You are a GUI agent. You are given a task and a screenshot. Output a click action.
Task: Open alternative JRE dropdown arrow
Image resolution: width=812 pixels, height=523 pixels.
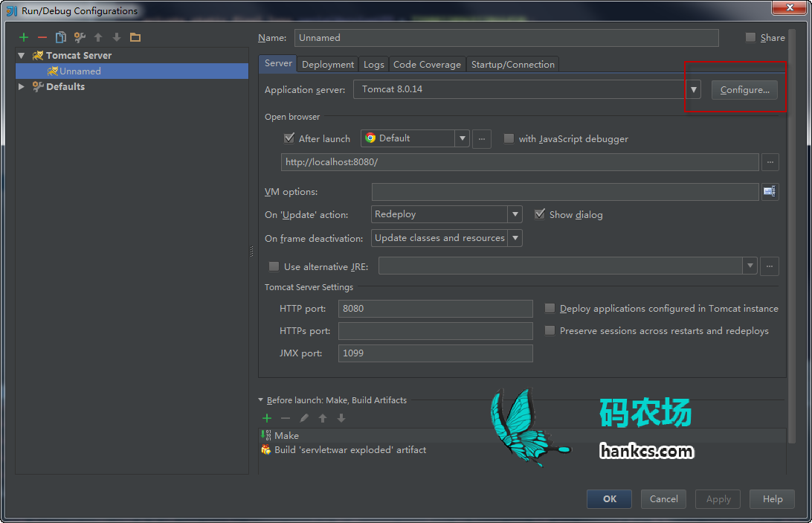750,266
